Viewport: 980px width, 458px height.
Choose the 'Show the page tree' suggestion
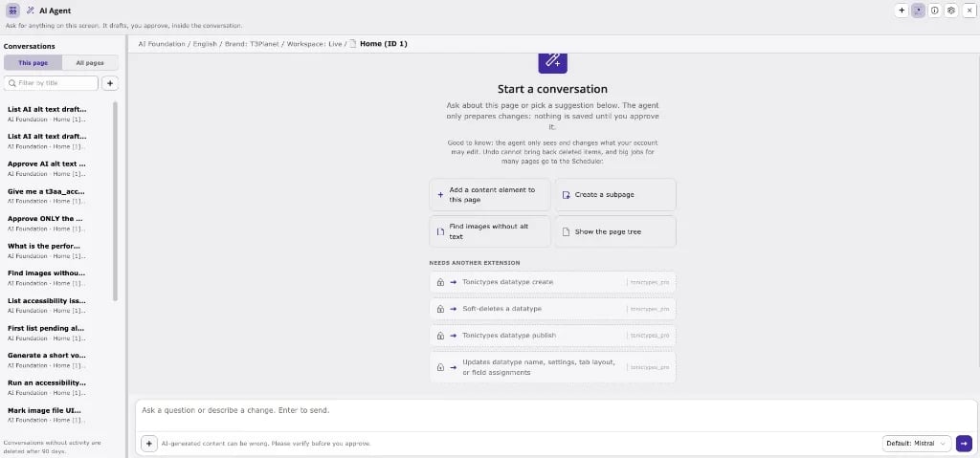(x=615, y=231)
